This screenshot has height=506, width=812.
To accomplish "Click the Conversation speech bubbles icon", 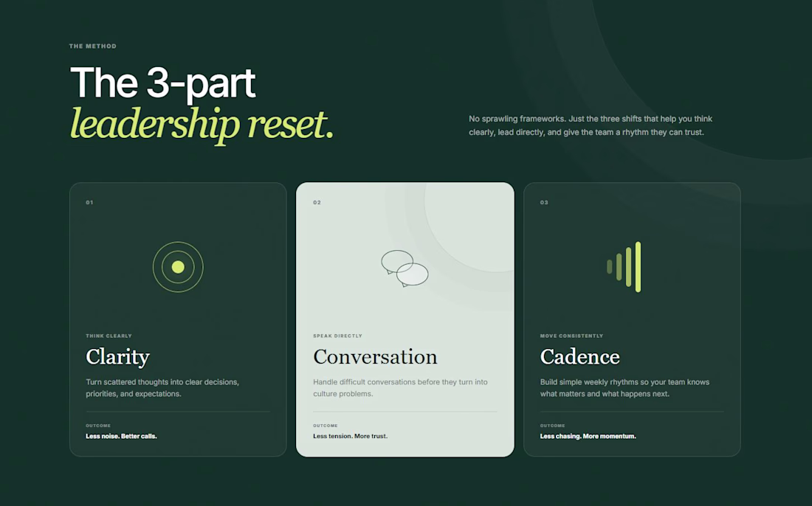I will tap(405, 268).
